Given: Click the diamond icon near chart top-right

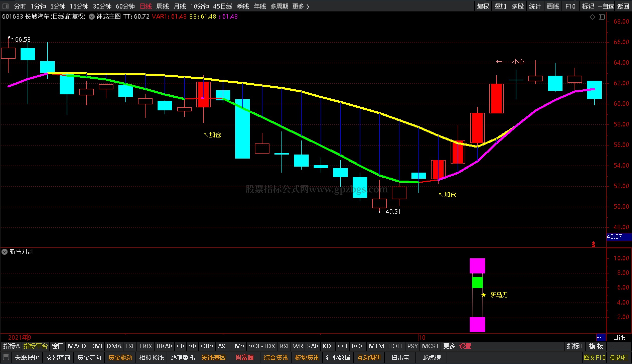Looking at the screenshot, I should pos(592,17).
